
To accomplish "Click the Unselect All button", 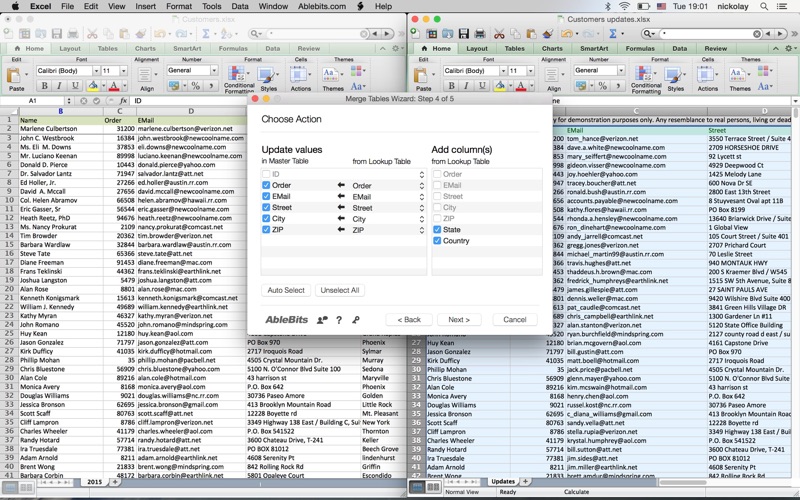I will 340,290.
